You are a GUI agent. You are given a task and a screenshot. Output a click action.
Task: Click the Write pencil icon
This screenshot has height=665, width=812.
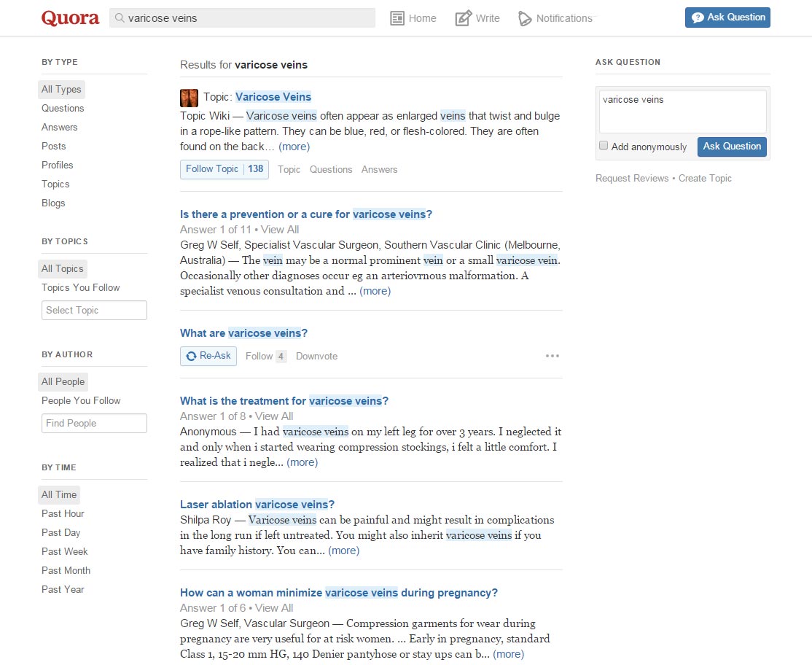[x=463, y=18]
